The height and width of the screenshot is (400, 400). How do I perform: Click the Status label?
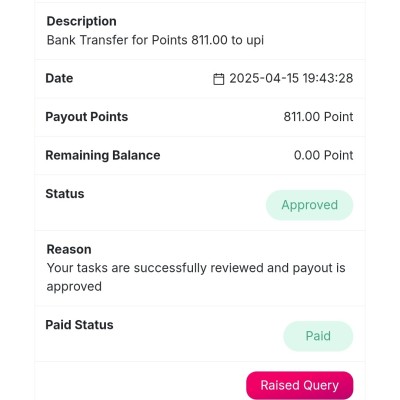tap(65, 194)
